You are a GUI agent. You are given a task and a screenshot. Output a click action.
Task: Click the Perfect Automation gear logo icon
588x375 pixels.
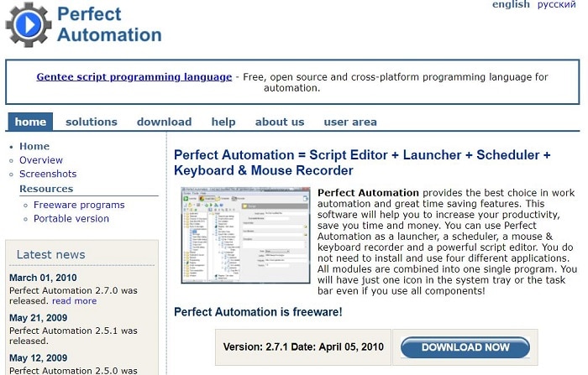(x=29, y=24)
